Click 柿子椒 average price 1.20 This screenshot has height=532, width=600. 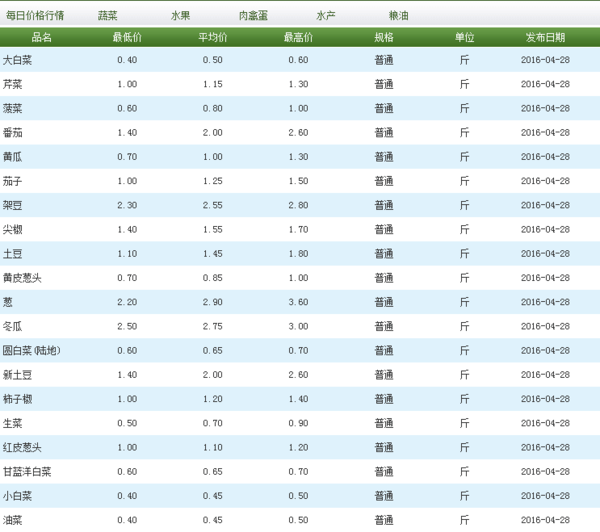[x=213, y=399]
